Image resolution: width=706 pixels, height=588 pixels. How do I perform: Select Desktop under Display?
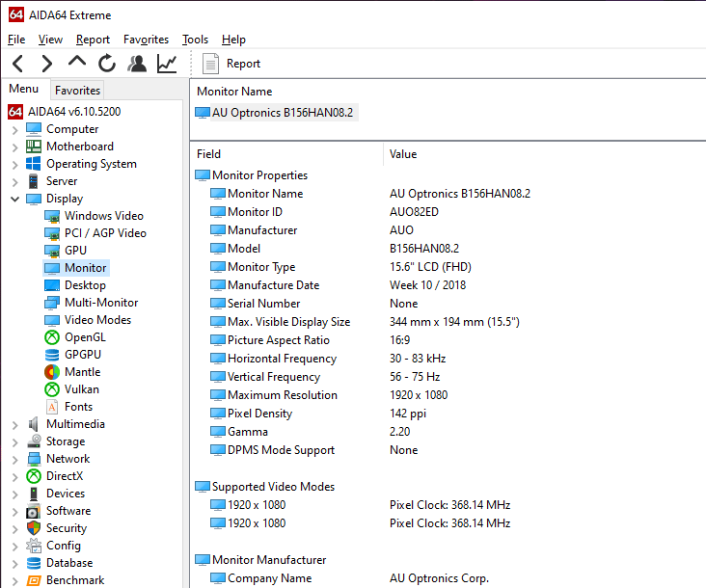(75, 285)
